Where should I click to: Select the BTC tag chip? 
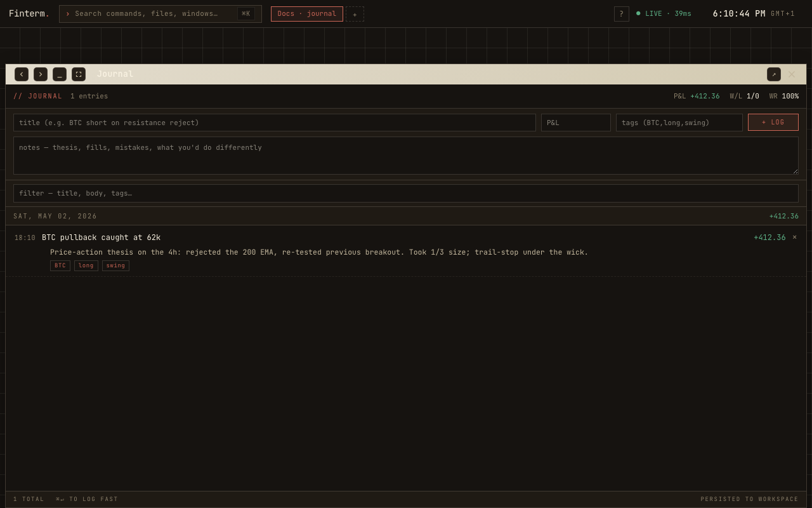(60, 266)
